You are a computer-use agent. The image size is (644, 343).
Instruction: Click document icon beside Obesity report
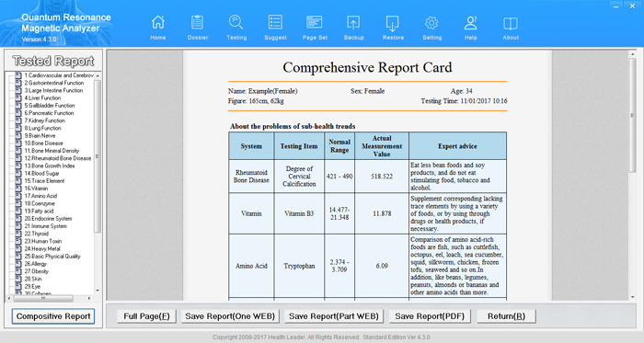click(18, 271)
